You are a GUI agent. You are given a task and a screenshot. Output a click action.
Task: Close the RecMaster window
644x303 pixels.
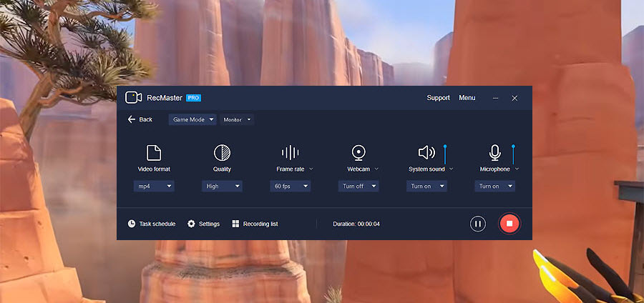tap(514, 98)
